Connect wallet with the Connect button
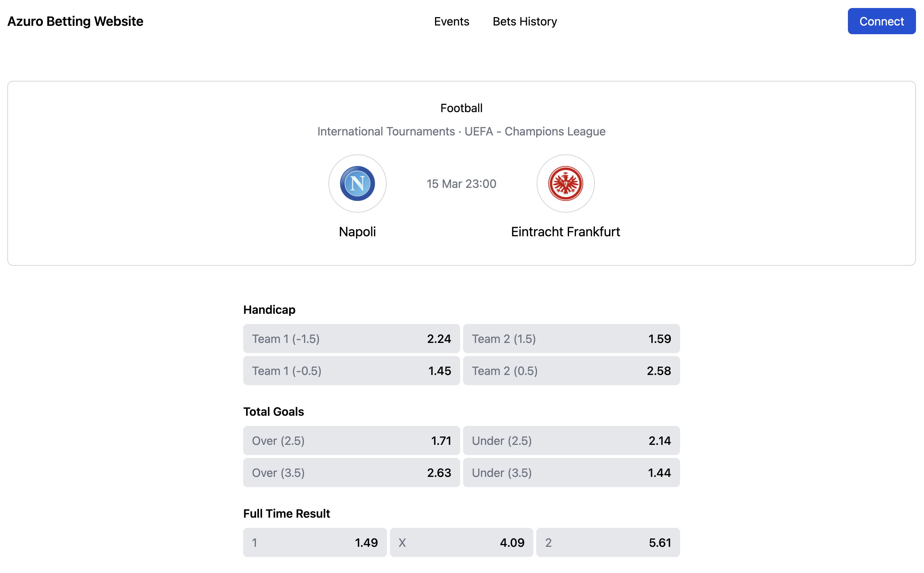Image resolution: width=924 pixels, height=573 pixels. [881, 21]
